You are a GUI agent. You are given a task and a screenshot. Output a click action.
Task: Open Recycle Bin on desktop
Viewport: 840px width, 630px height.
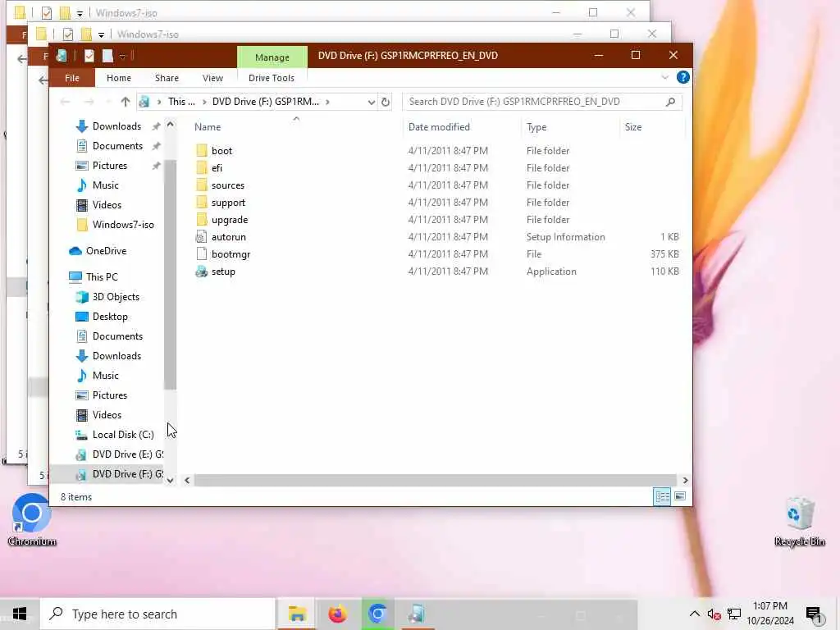tap(799, 522)
